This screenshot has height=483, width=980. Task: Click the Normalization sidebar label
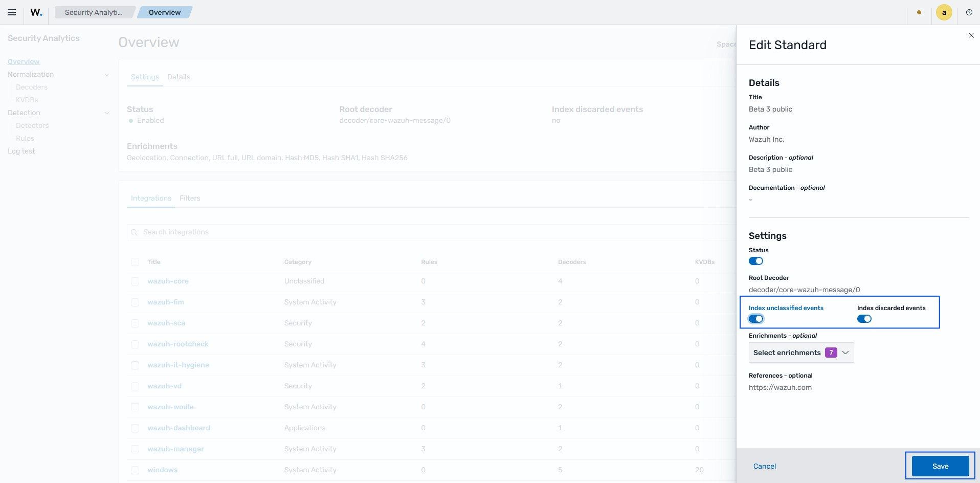(x=31, y=75)
